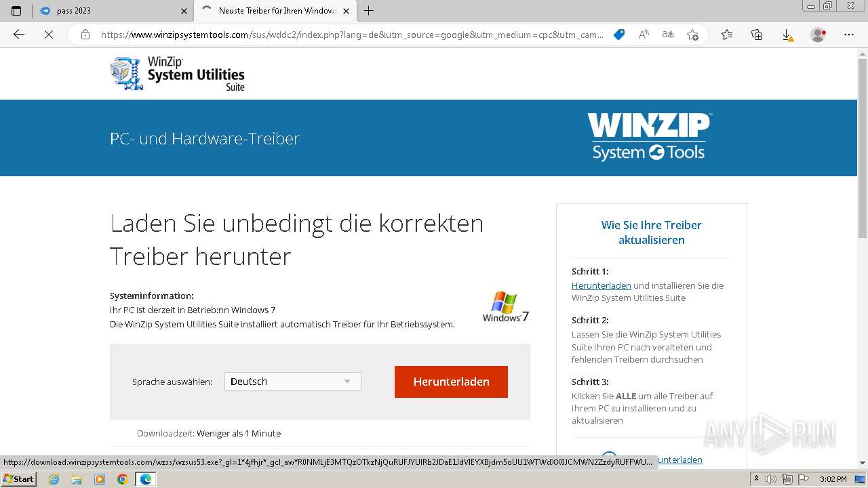The width and height of the screenshot is (868, 488).
Task: Open Windows Media Player from the taskbar
Action: click(x=100, y=479)
